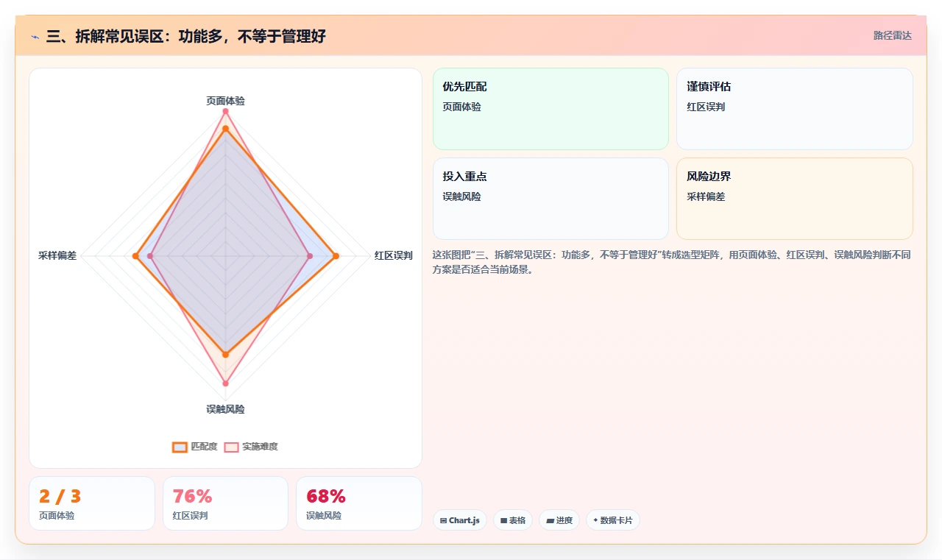This screenshot has height=560, width=942.
Task: Open the 优先匹配 card
Action: [x=550, y=109]
